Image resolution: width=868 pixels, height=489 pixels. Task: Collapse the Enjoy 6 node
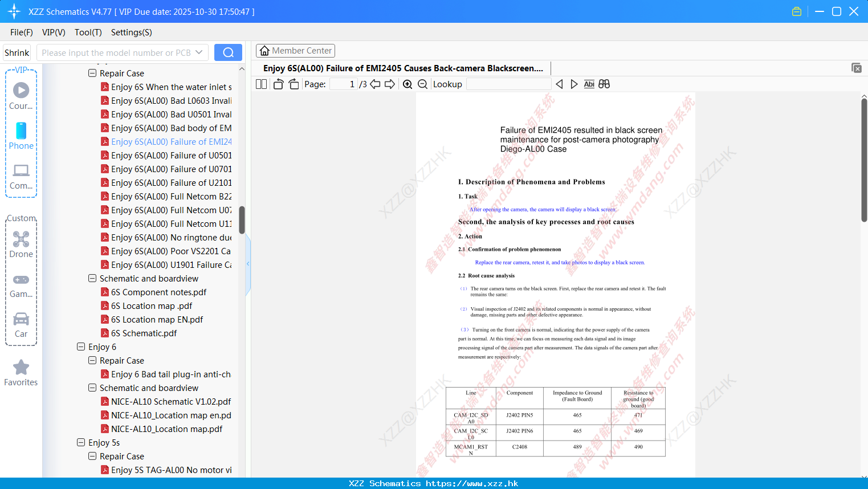[81, 347]
